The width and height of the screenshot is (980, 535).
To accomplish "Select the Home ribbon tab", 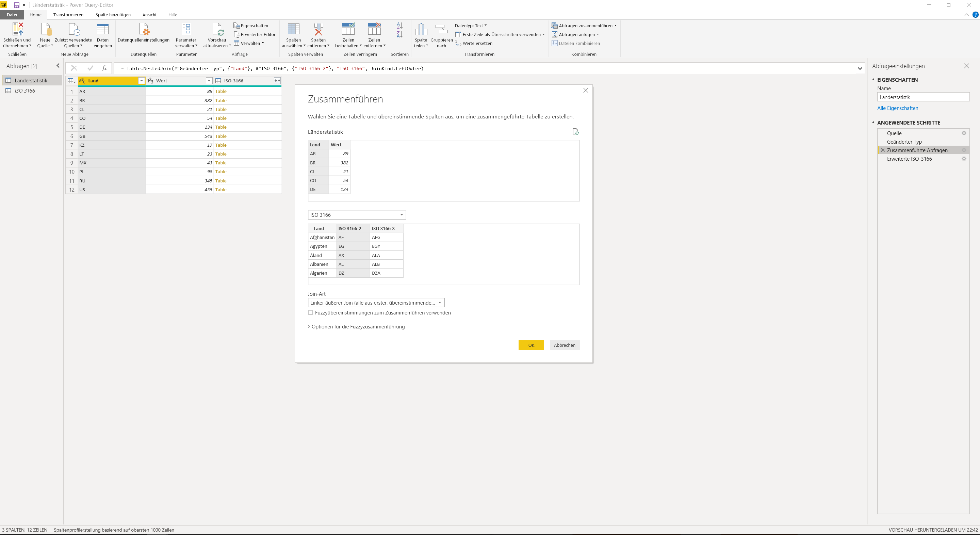I will tap(35, 14).
